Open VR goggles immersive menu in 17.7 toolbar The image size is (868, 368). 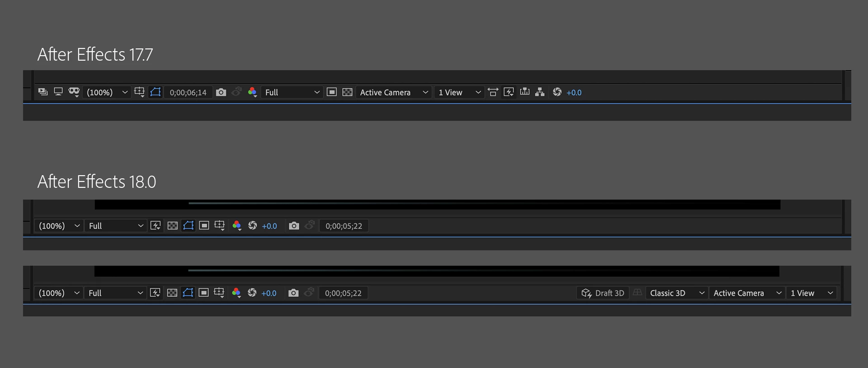[x=74, y=92]
